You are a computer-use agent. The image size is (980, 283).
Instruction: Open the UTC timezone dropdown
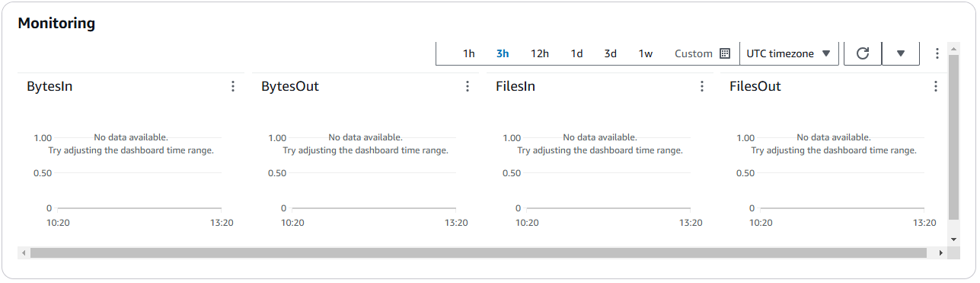point(789,53)
